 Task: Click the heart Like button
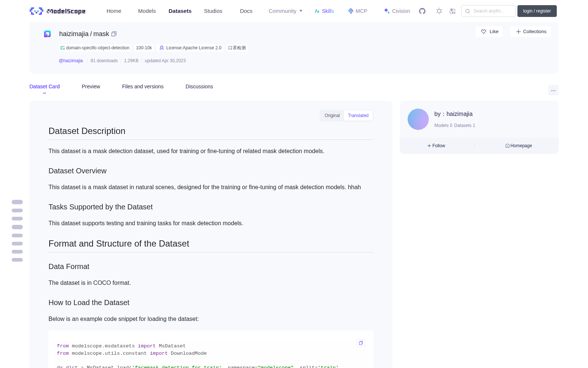click(x=489, y=32)
